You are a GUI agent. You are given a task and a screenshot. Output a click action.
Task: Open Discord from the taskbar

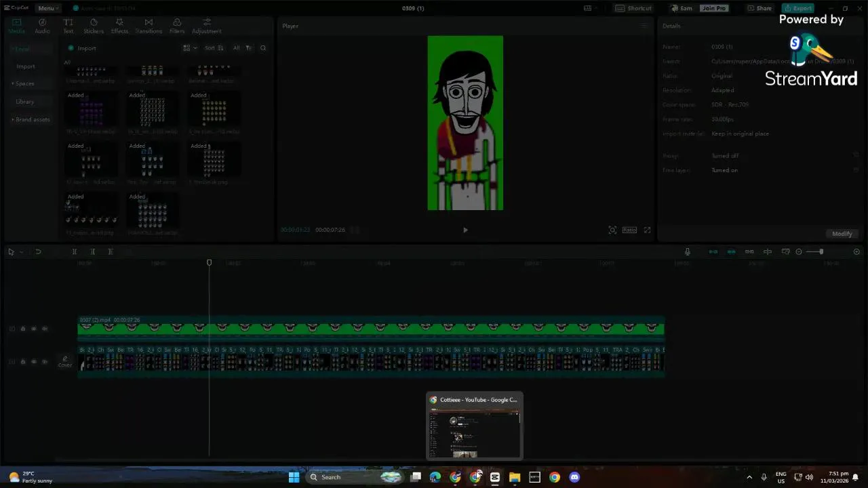click(x=574, y=477)
